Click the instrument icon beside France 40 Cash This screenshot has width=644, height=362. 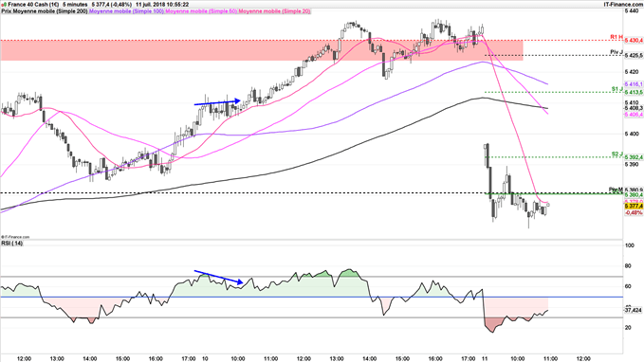point(4,5)
